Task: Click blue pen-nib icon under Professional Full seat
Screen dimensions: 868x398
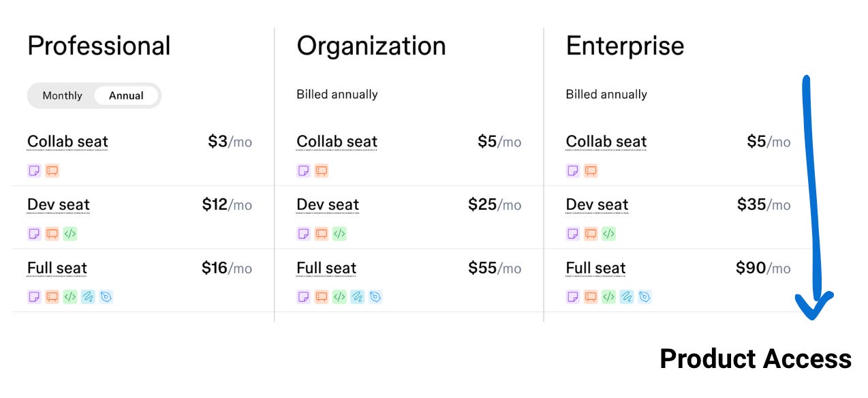Action: (x=105, y=297)
